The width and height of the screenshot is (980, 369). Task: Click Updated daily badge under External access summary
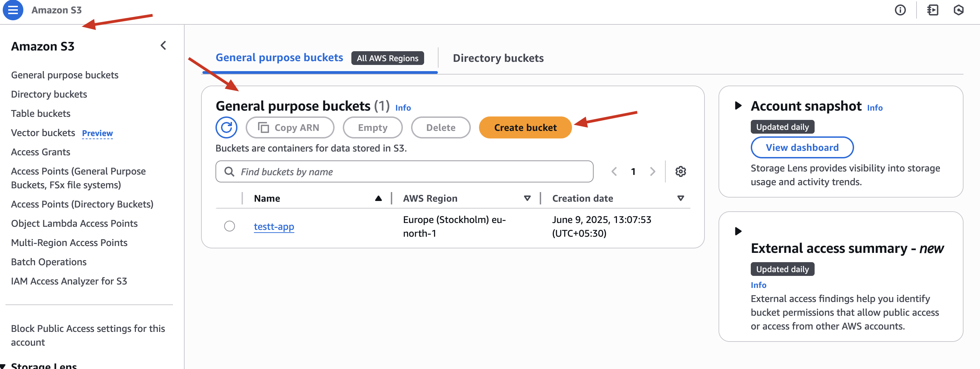[x=782, y=269]
